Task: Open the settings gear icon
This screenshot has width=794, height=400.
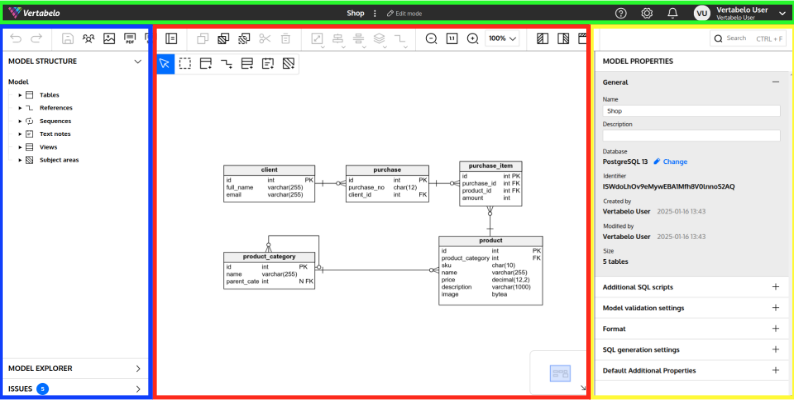Action: [x=647, y=14]
